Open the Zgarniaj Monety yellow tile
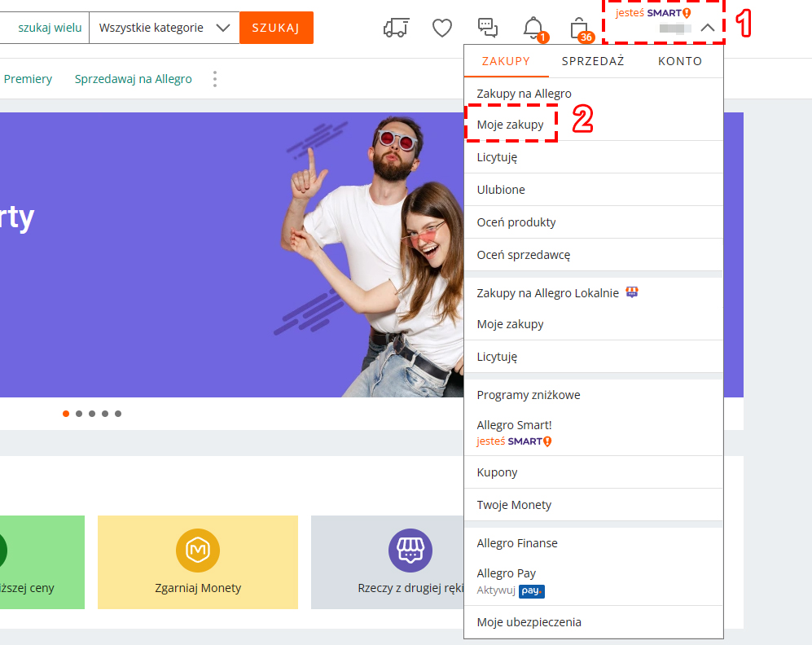812x645 pixels. pos(198,562)
